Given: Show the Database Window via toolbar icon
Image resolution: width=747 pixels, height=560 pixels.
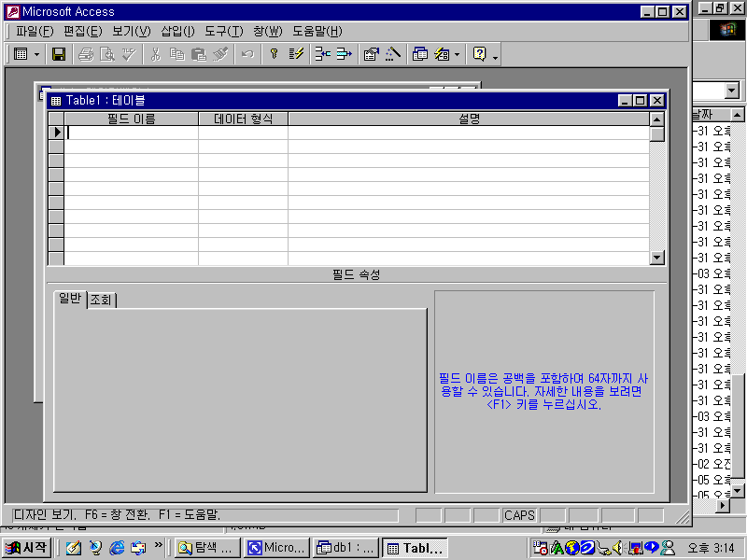Looking at the screenshot, I should click(x=419, y=54).
